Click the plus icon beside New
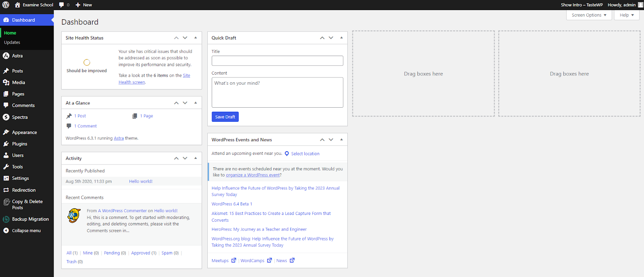644x277 pixels. point(78,5)
